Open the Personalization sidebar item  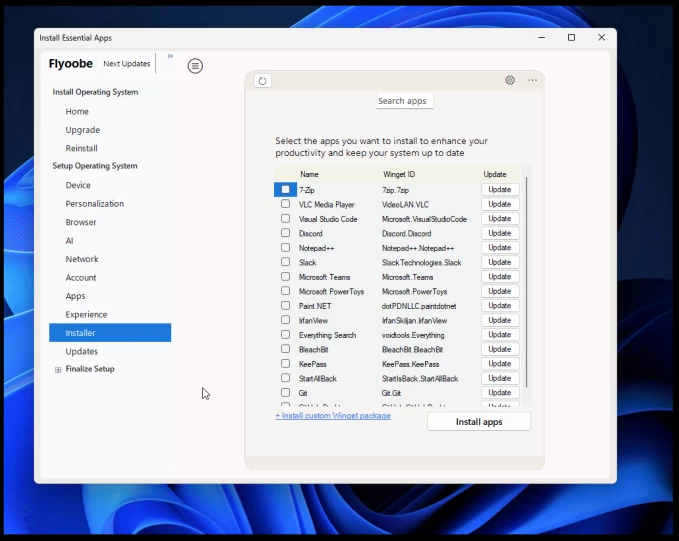94,204
